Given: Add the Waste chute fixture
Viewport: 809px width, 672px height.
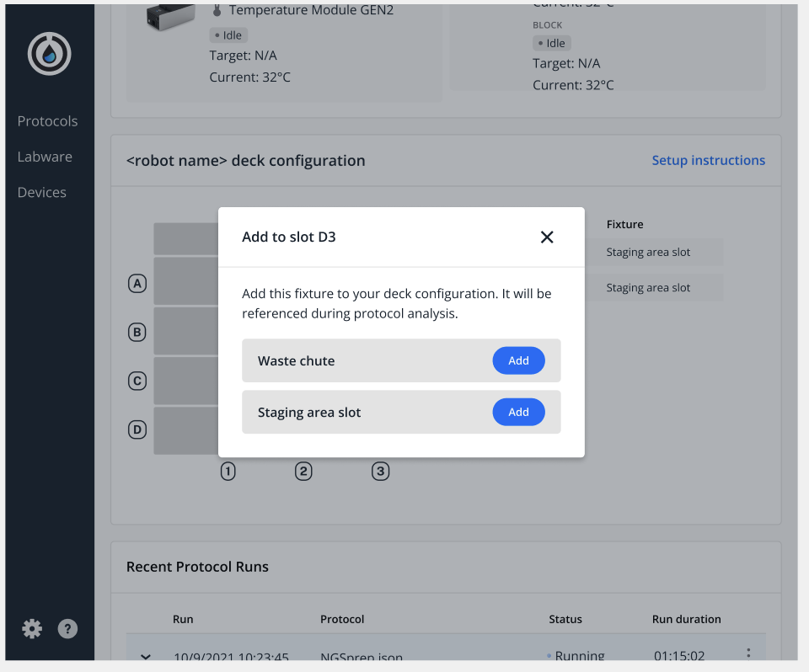Looking at the screenshot, I should pos(518,360).
